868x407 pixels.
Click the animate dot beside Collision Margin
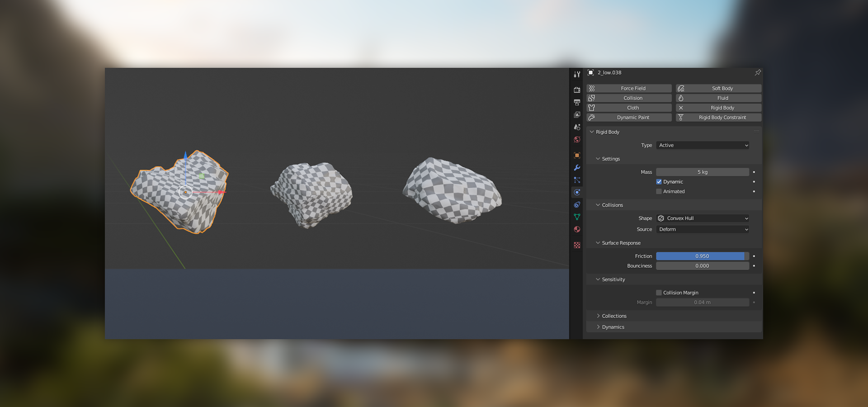point(754,293)
